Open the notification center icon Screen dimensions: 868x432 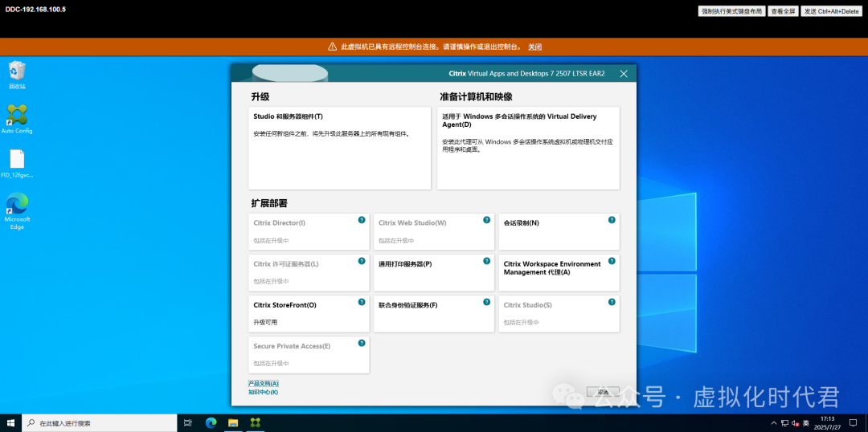(853, 423)
